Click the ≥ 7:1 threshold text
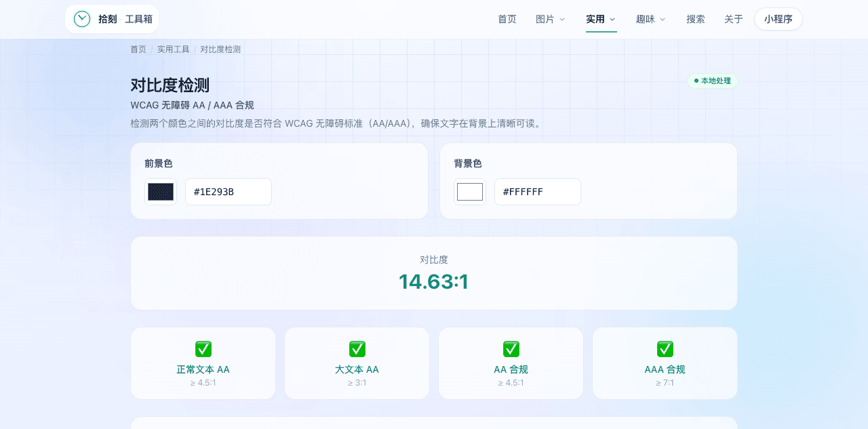The height and width of the screenshot is (429, 868). click(x=665, y=383)
